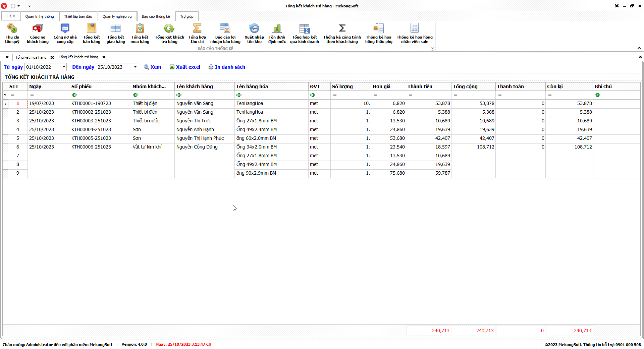The image size is (644, 349).
Task: Close the Tổng kết khách trả hàng tab
Action: click(x=104, y=57)
